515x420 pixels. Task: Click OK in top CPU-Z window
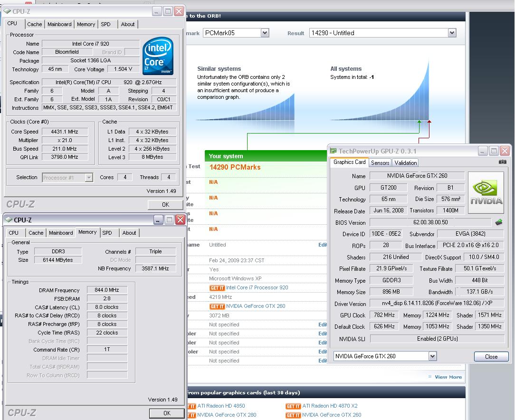(165, 205)
